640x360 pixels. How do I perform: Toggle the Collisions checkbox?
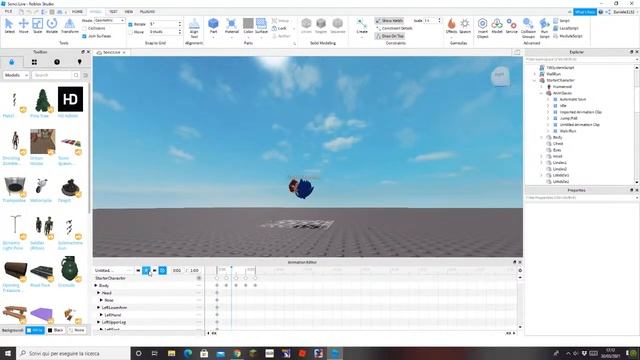tap(84, 28)
